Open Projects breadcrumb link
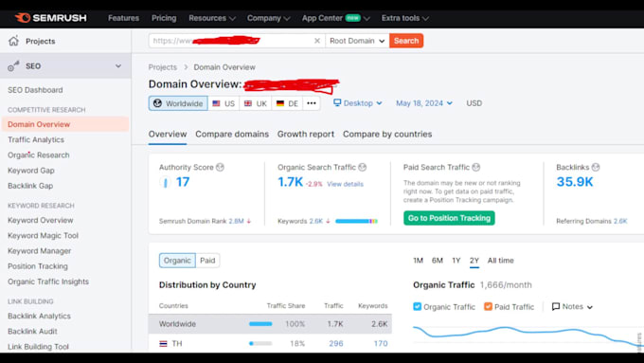Viewport: 644px width, 363px height. pos(163,67)
